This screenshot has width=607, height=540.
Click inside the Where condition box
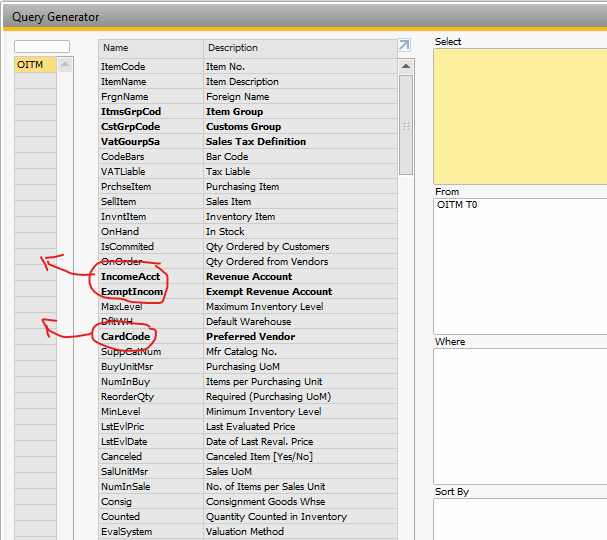pyautogui.click(x=520, y=415)
